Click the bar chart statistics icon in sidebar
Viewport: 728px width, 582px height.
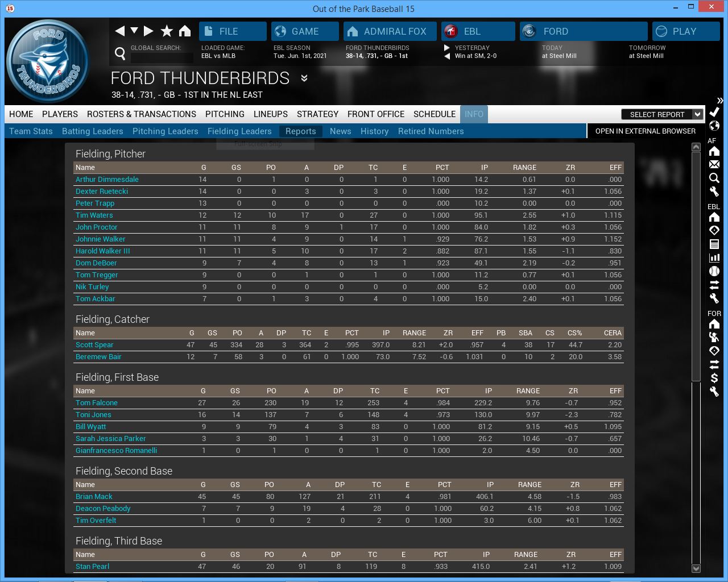point(714,258)
